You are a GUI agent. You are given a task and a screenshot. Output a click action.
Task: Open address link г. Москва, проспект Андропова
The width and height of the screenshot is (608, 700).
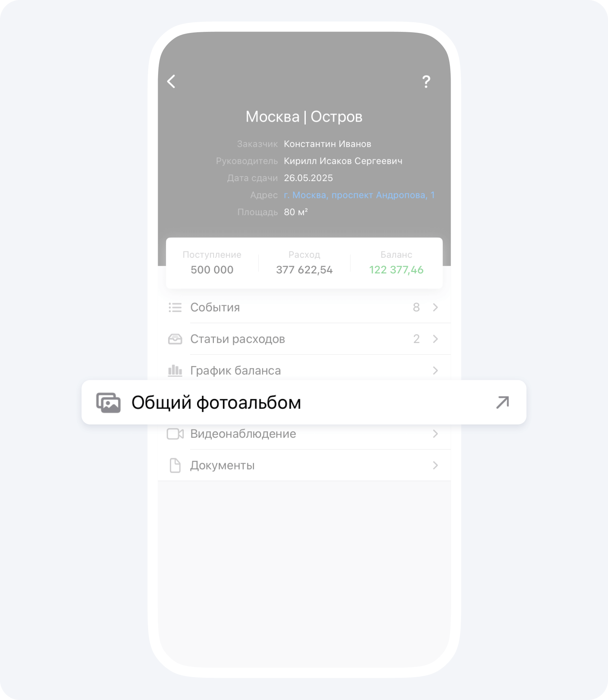(x=359, y=195)
